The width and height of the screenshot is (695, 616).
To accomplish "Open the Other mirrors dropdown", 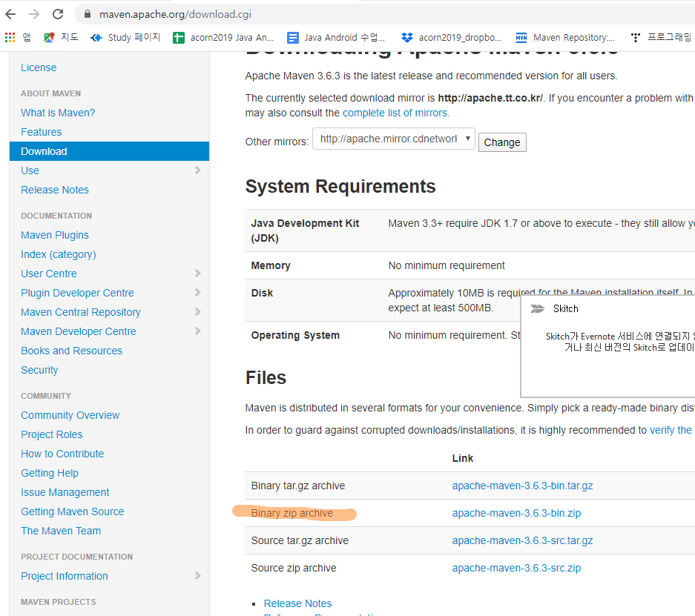I will pyautogui.click(x=394, y=139).
